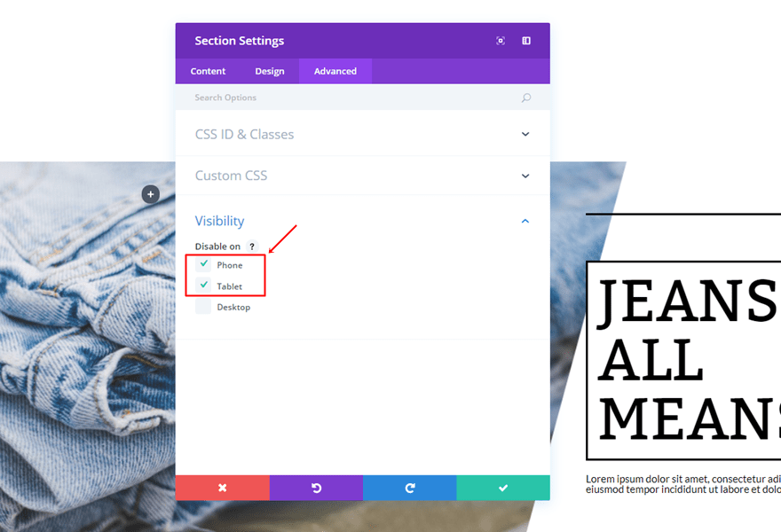This screenshot has width=781, height=532.
Task: Save settings with the green checkmark button
Action: pos(503,488)
